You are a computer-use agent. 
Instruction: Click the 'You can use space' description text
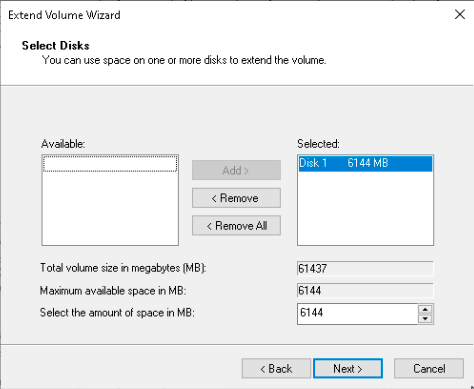184,60
